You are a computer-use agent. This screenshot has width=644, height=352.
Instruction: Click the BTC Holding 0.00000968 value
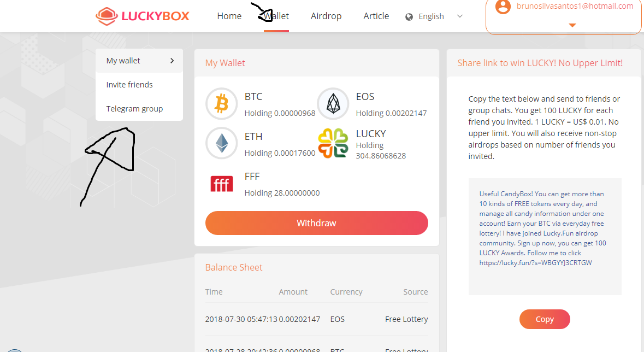pos(280,113)
